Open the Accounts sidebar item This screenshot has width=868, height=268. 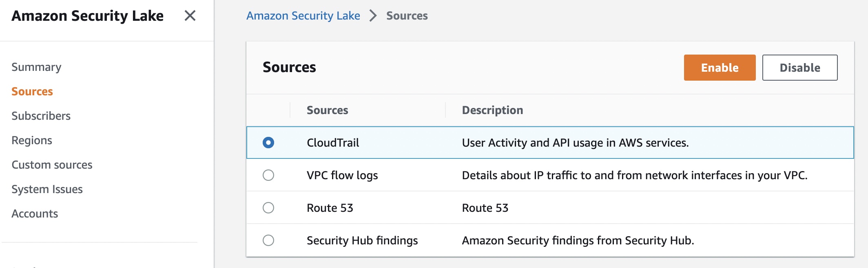35,214
